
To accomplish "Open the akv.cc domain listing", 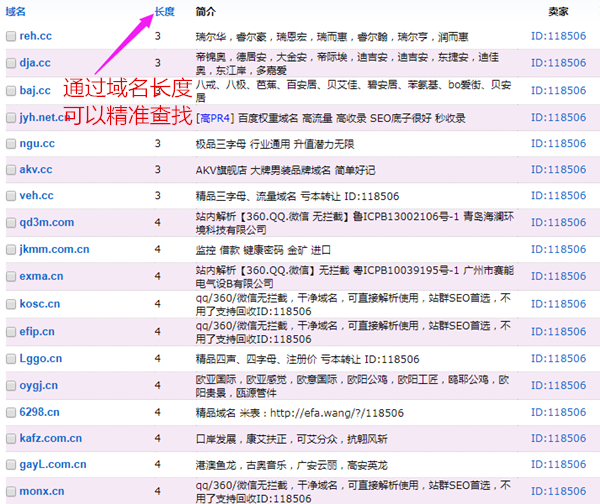I will tap(36, 170).
